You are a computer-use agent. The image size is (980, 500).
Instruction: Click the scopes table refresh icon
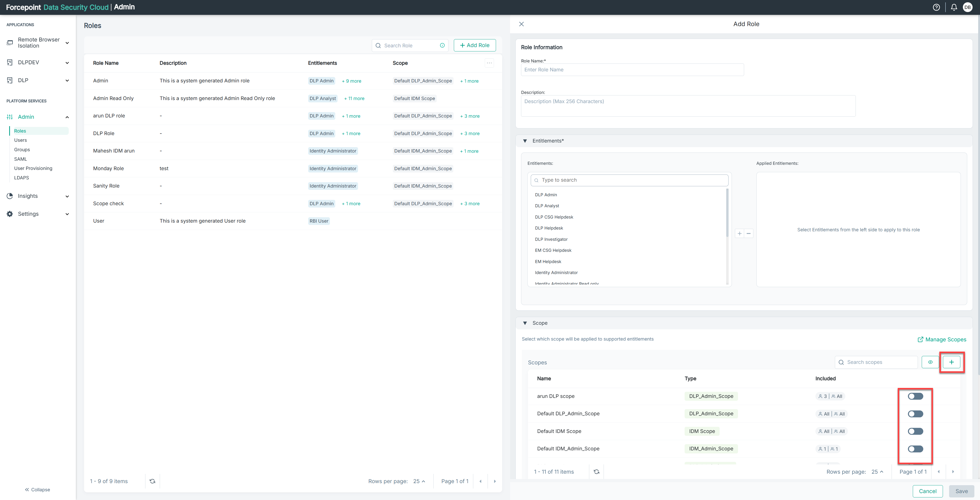[596, 471]
